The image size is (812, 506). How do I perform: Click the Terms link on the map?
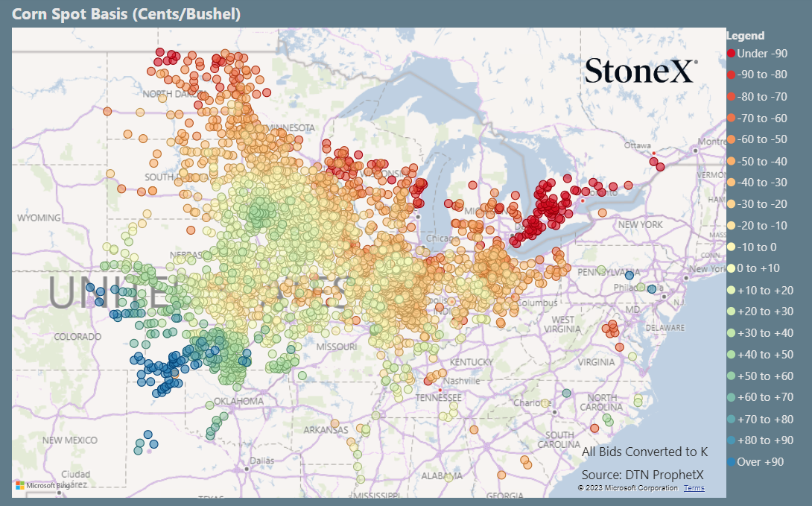pyautogui.click(x=694, y=488)
